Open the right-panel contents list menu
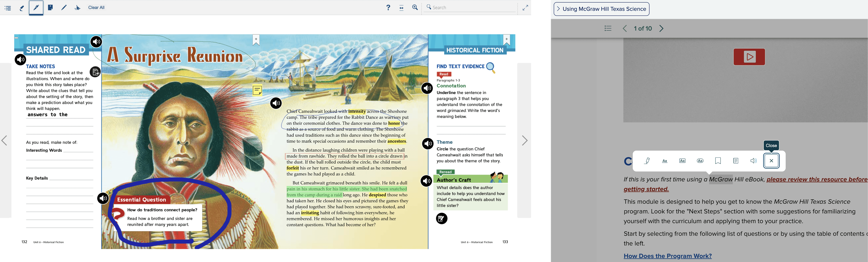The image size is (868, 262). click(608, 28)
